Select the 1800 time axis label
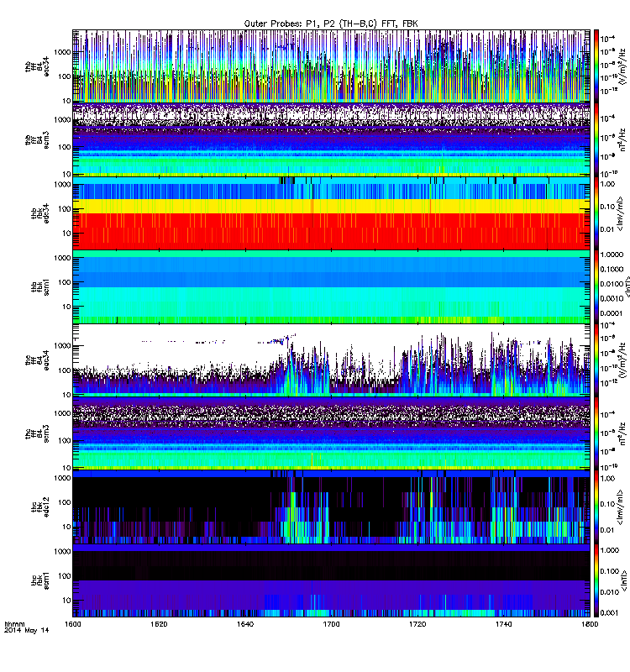 tap(590, 624)
